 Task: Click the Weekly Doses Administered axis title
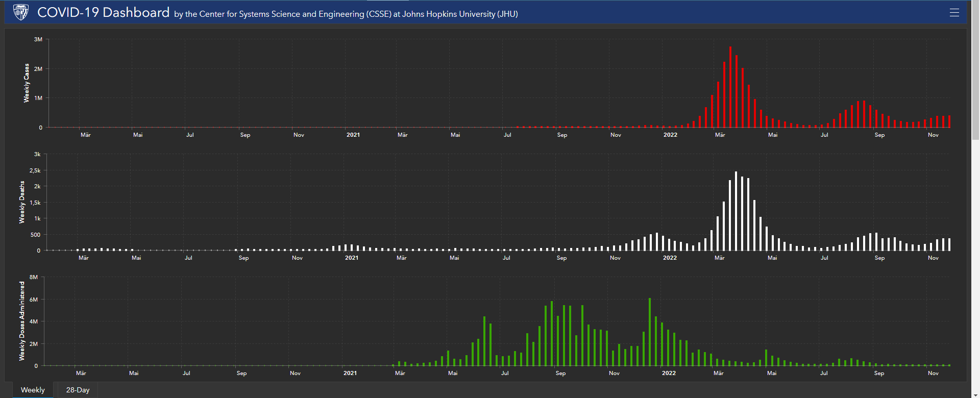22,321
